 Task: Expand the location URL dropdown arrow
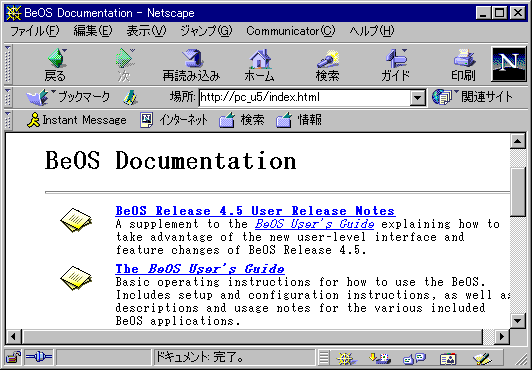coord(418,98)
